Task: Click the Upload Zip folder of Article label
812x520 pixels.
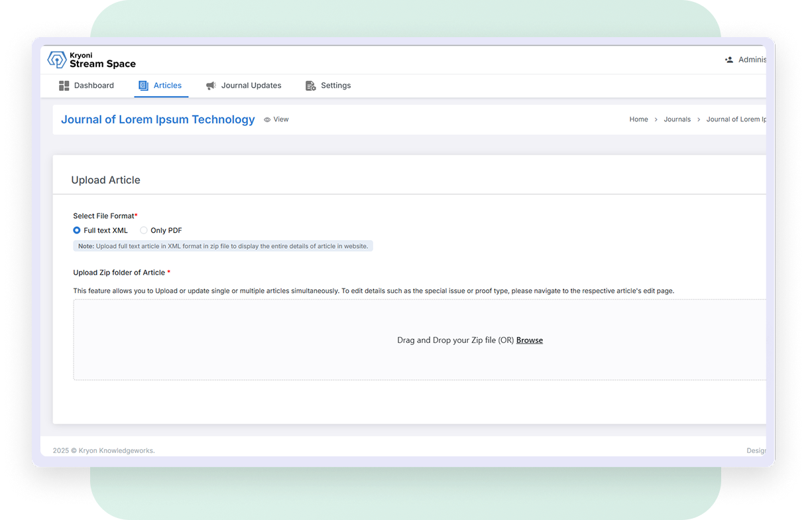Action: [121, 273]
